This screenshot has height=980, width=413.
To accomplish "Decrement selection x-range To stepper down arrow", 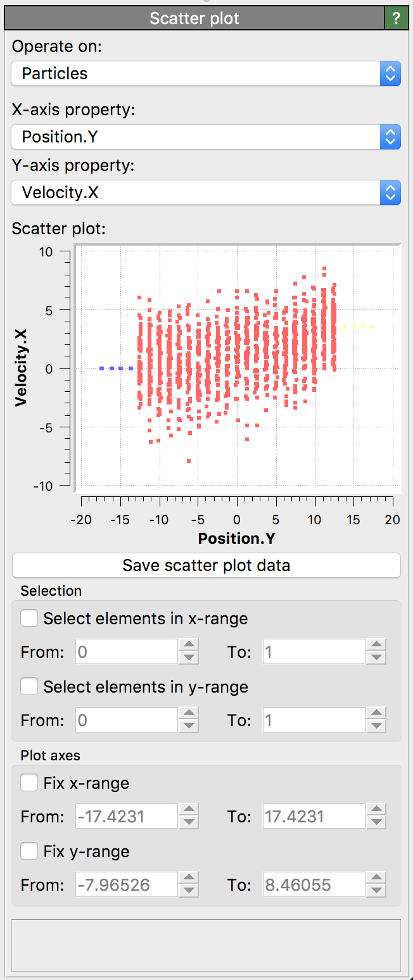I will pos(376,658).
